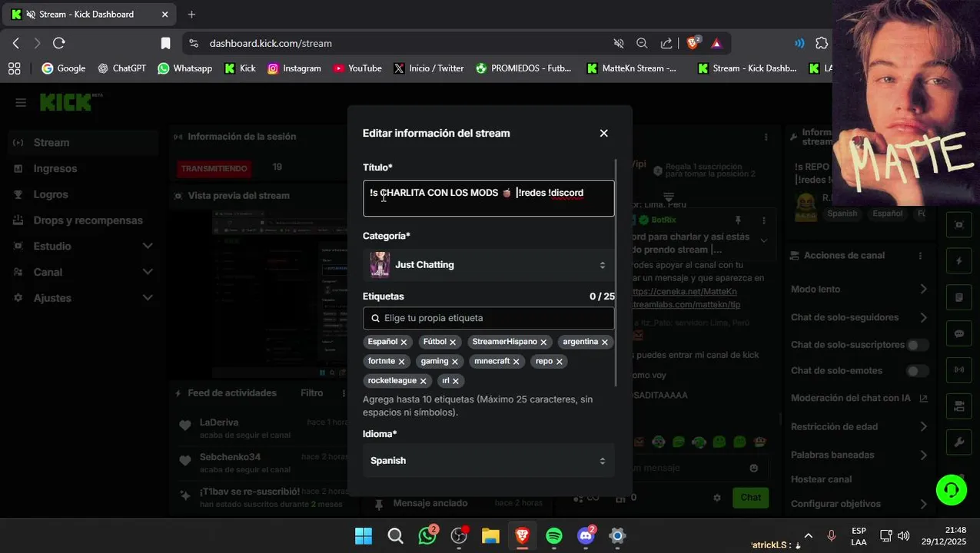
Task: Open the ChatGPT bookmark
Action: coord(121,68)
